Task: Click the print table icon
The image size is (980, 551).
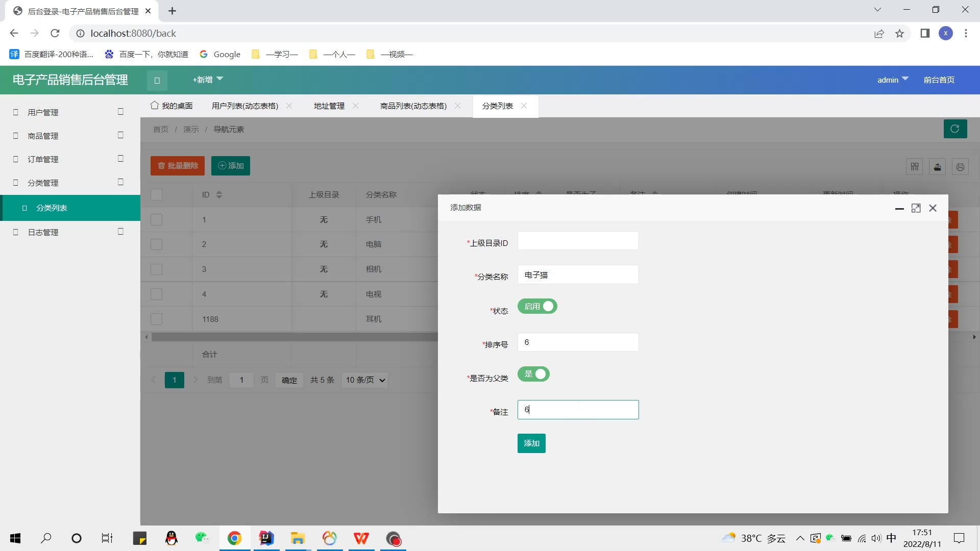Action: click(x=960, y=167)
